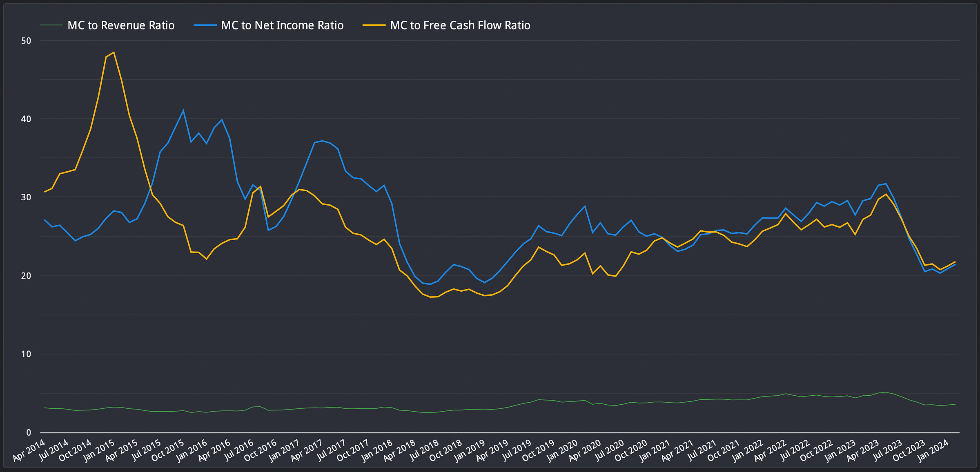Click the Oct 2021 x-axis label
Screen dimensions: 980x472
click(x=724, y=450)
